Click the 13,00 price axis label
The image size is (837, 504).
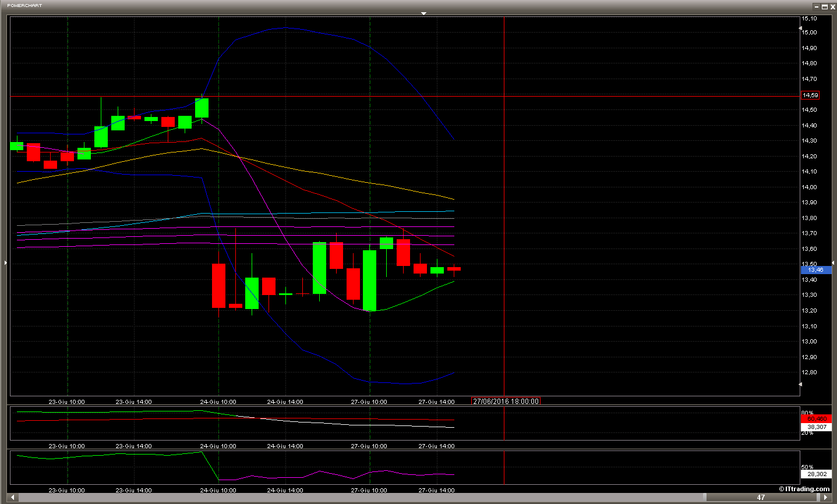point(809,342)
